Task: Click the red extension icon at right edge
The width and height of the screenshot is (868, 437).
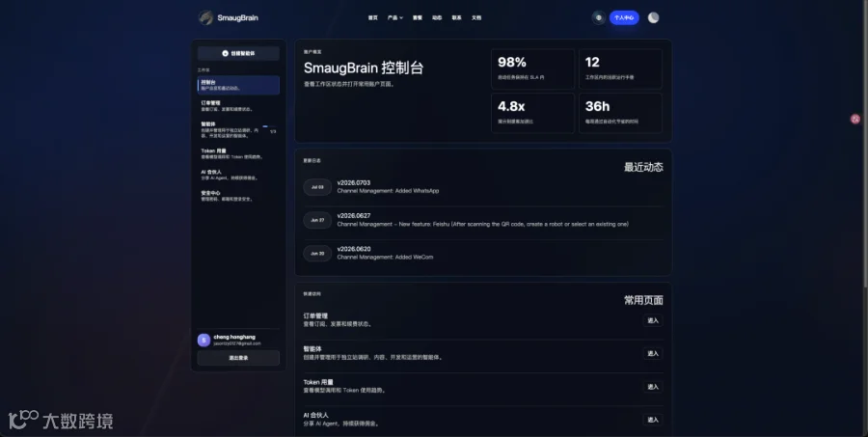Action: 855,119
